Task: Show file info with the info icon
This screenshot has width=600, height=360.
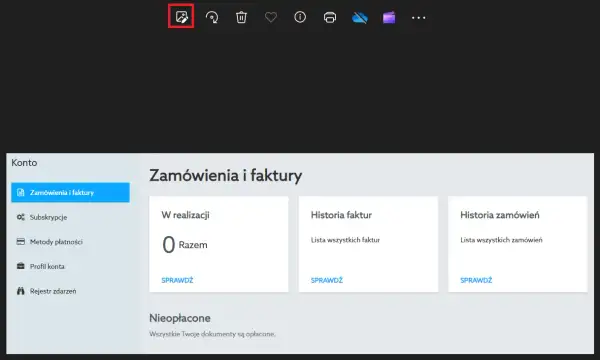Action: pos(300,17)
